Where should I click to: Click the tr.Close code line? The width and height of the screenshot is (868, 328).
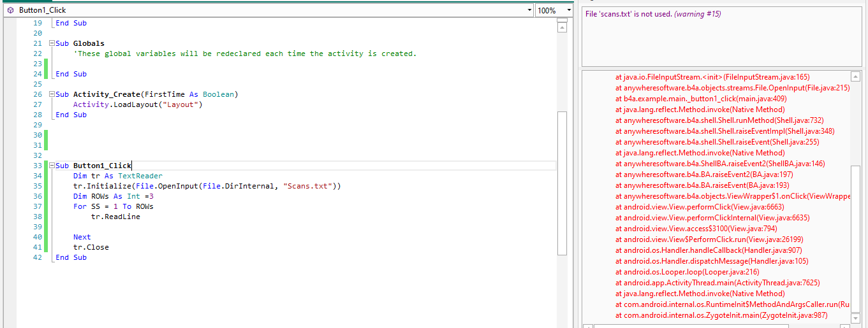click(x=91, y=247)
